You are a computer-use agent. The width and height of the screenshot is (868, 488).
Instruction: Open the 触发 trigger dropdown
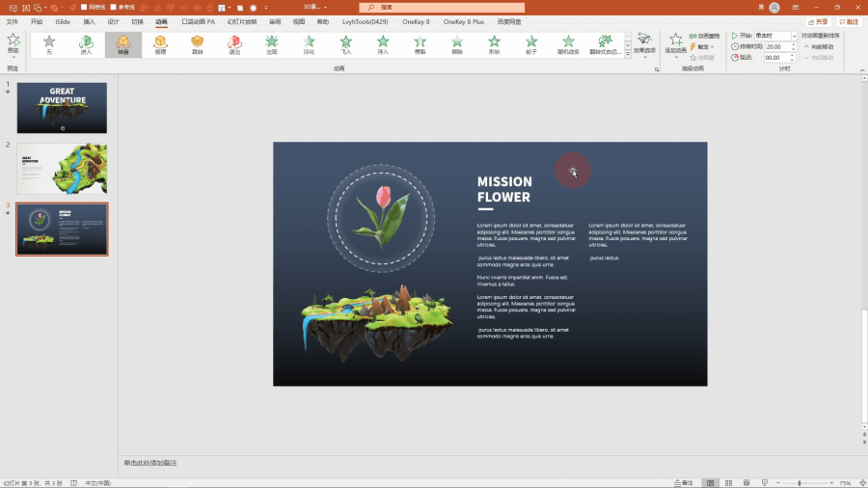tap(703, 46)
